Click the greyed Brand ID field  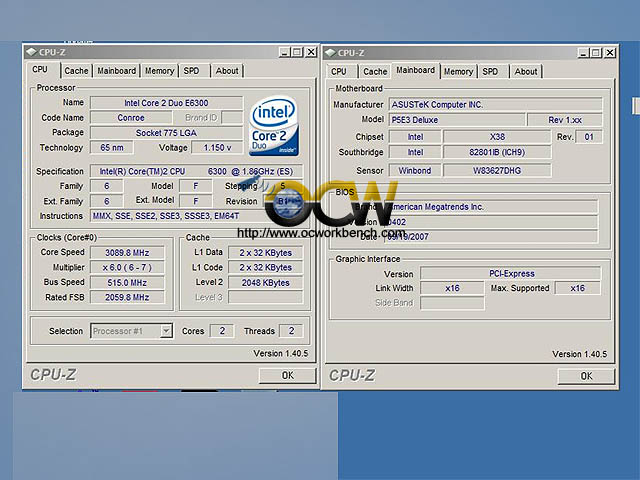click(x=232, y=118)
